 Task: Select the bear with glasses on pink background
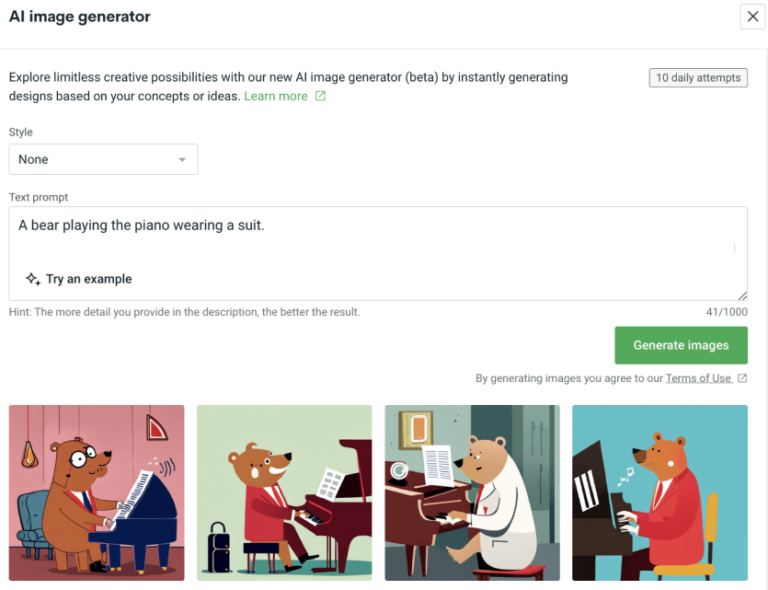pos(96,493)
